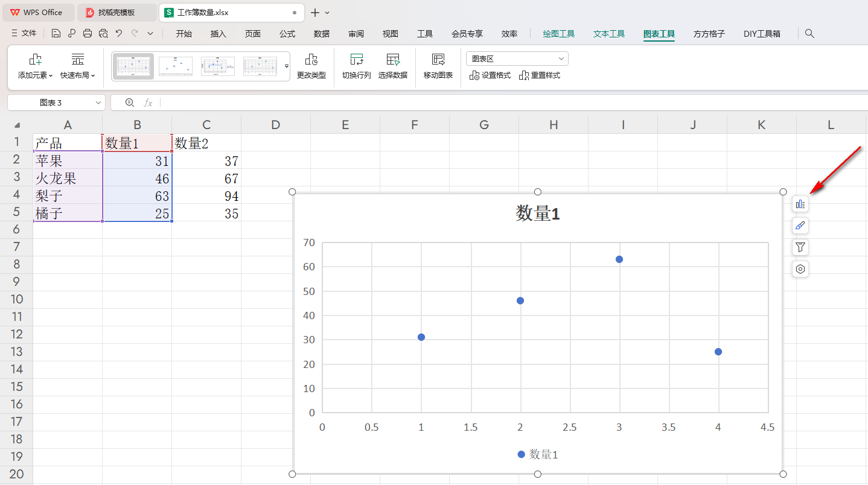868x485 pixels.
Task: Click the 重置样式 reset style button
Action: (540, 75)
